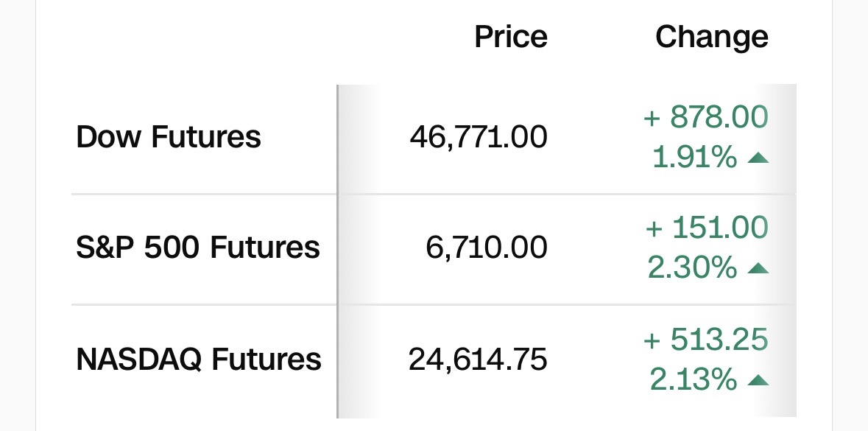Image resolution: width=868 pixels, height=431 pixels.
Task: Click the up triangle next to 2.30%
Action: [x=758, y=269]
